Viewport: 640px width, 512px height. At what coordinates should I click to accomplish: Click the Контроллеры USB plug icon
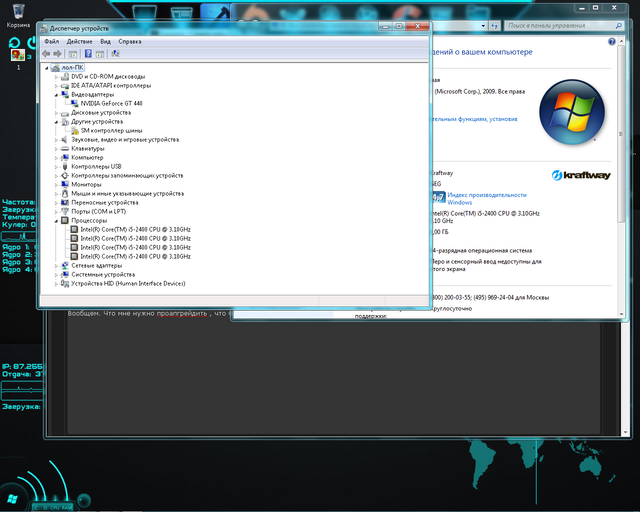(64, 167)
